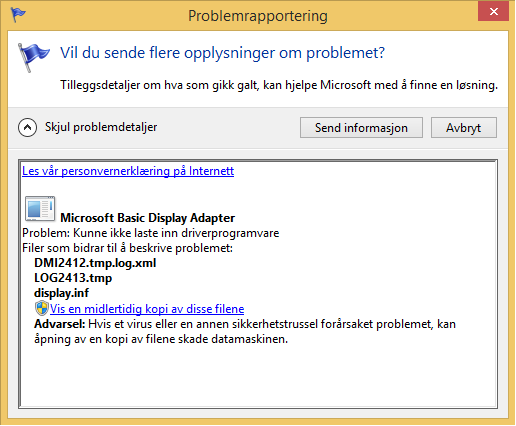
Task: Select the DMI2412.tmp.log.xml file name
Action: pyautogui.click(x=95, y=263)
